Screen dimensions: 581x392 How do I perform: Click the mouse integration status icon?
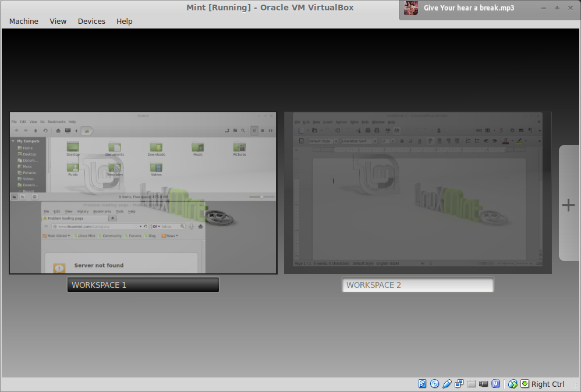click(x=513, y=384)
